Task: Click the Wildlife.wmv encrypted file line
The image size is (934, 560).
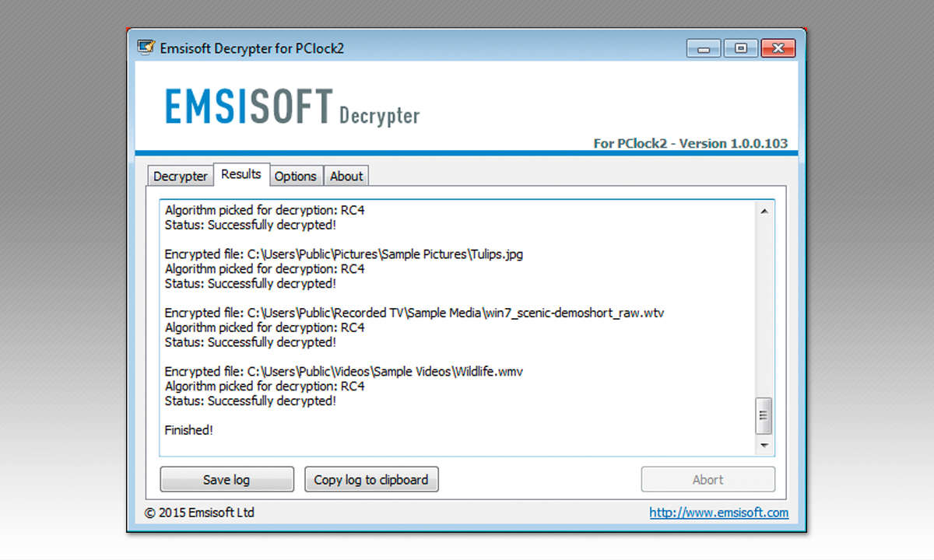Action: point(343,372)
